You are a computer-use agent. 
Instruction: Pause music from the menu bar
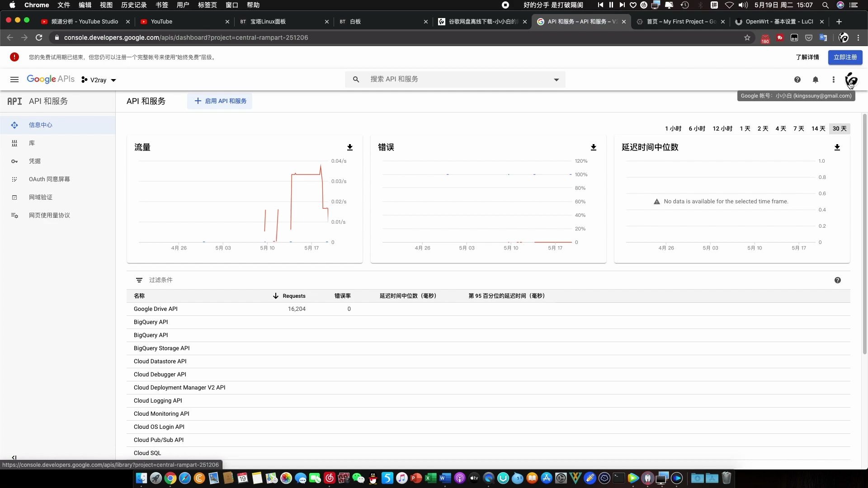(x=611, y=5)
